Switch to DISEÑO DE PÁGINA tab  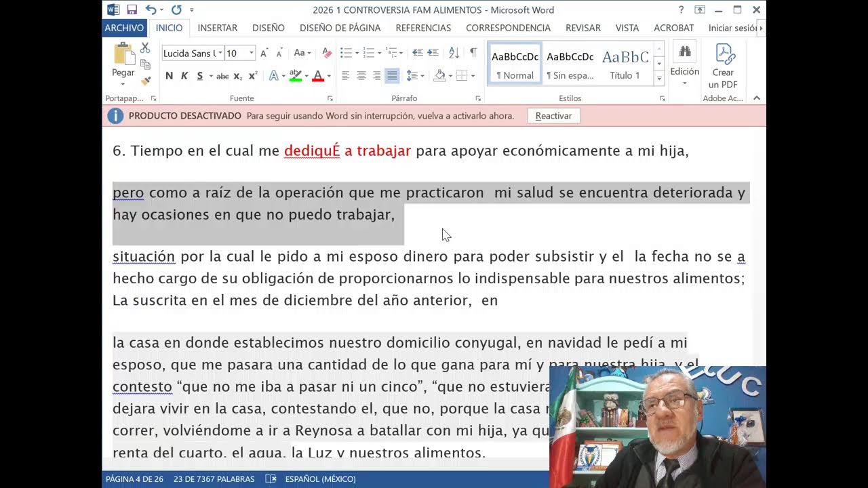point(340,28)
